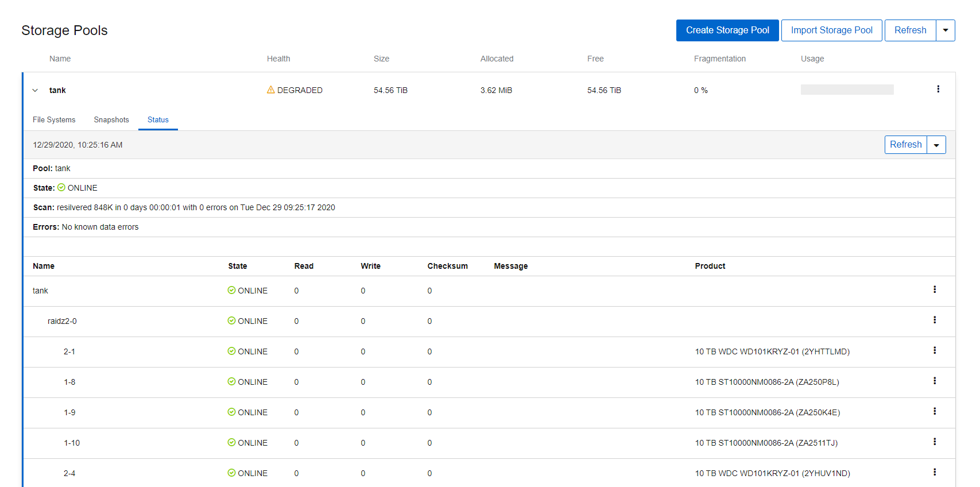Image resolution: width=980 pixels, height=487 pixels.
Task: Click the tank usage progress bar
Action: [x=847, y=90]
